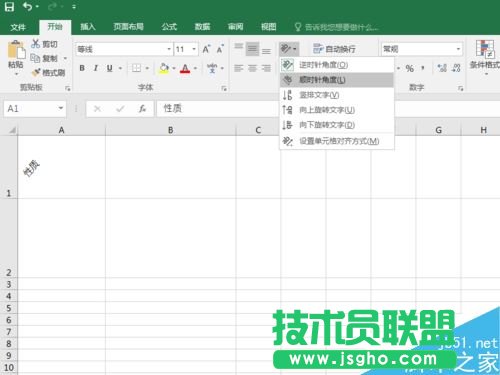This screenshot has width=500, height=375.
Task: Choose 向上旋转文字 menu item
Action: point(337,110)
